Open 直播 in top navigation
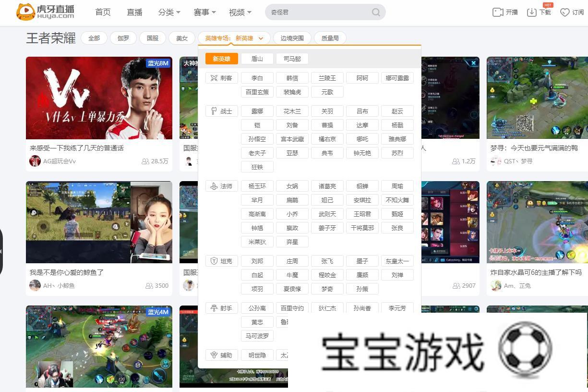This screenshot has height=392, width=588. pyautogui.click(x=134, y=12)
